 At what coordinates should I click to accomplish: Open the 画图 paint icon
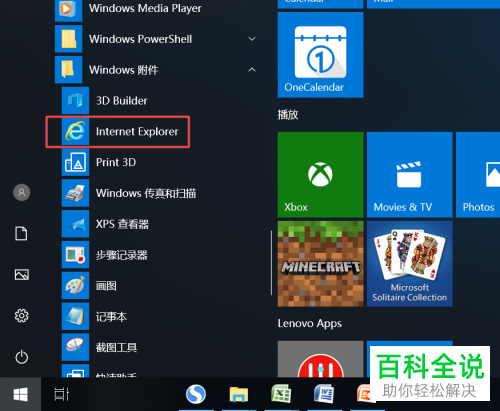point(75,285)
